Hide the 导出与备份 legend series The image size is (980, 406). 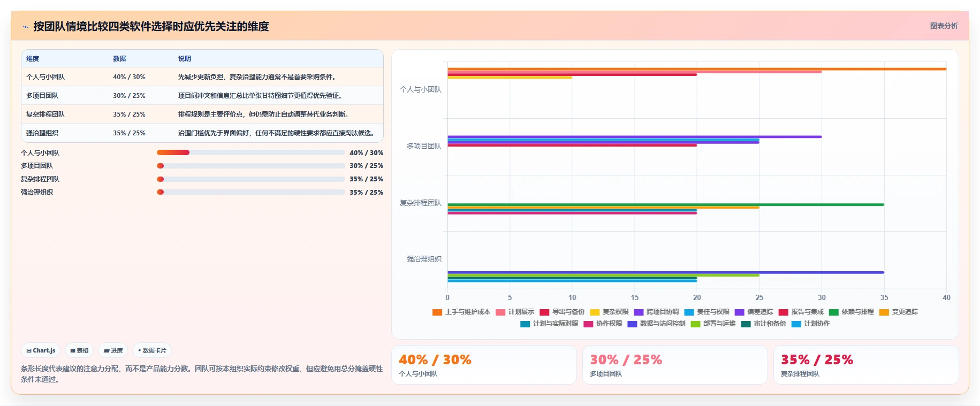pyautogui.click(x=562, y=312)
